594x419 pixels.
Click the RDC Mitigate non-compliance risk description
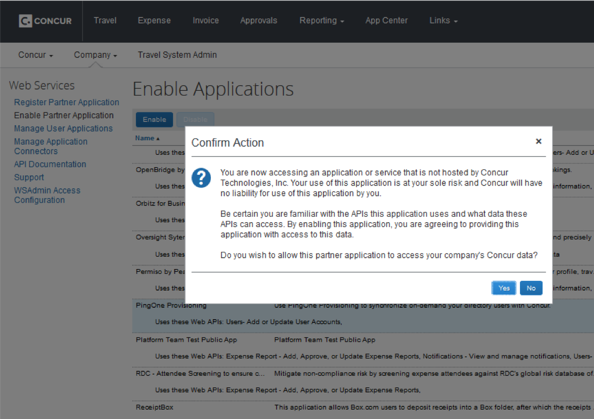pyautogui.click(x=433, y=374)
